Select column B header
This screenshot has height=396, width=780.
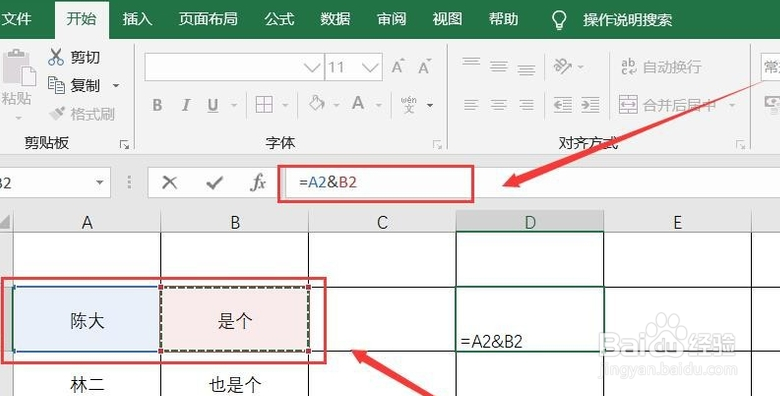[235, 222]
